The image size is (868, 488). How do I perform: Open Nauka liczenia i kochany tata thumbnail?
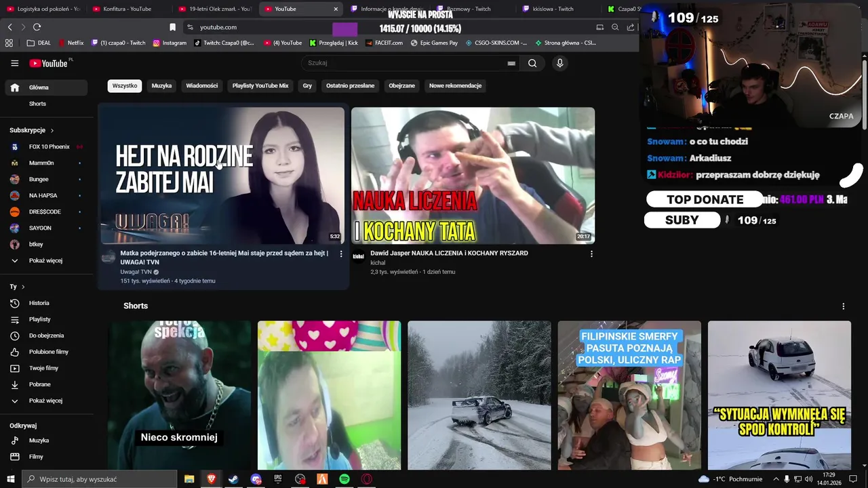point(473,175)
